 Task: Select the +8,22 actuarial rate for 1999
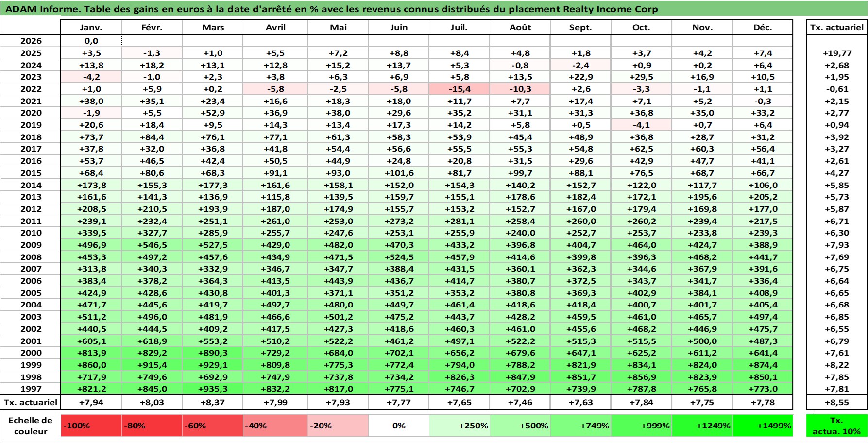pyautogui.click(x=836, y=365)
